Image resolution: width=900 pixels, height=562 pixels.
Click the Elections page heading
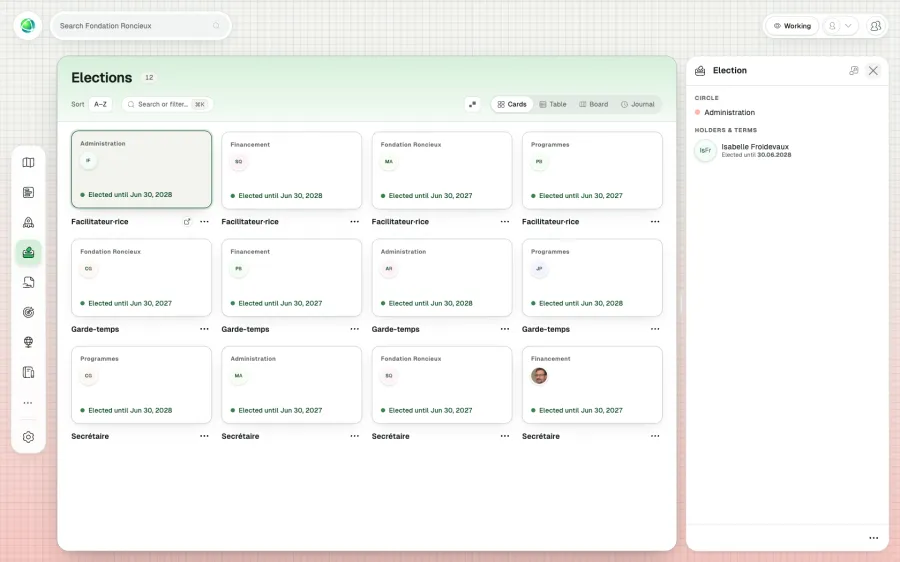(102, 77)
